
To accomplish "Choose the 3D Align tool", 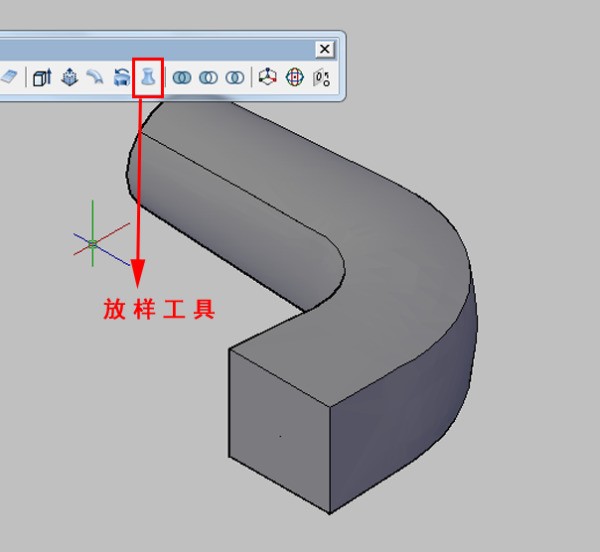I will [322, 78].
